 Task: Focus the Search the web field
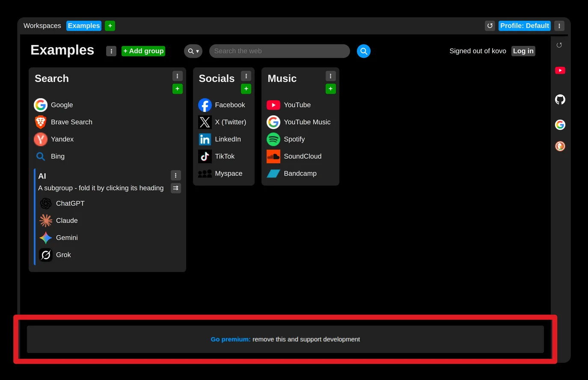[279, 51]
